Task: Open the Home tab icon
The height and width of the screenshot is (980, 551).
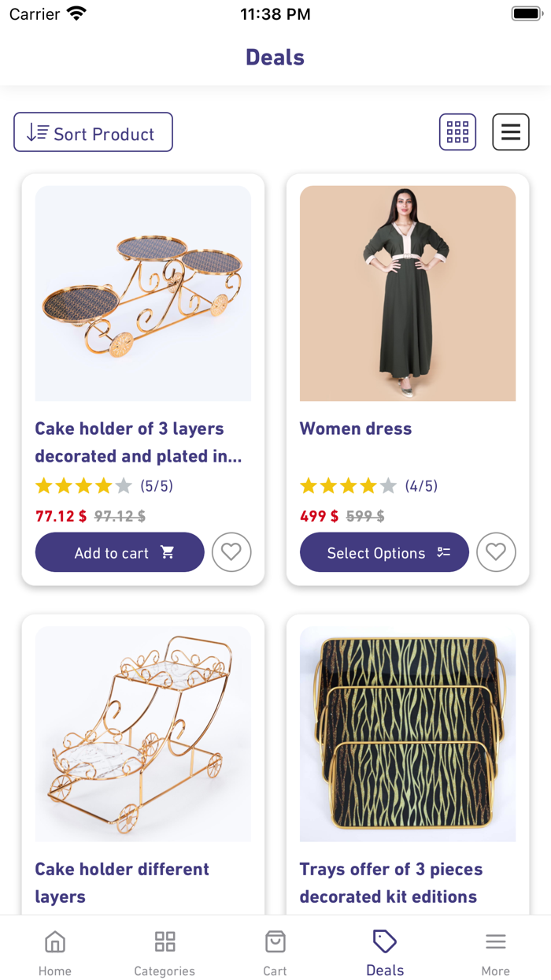Action: click(54, 941)
